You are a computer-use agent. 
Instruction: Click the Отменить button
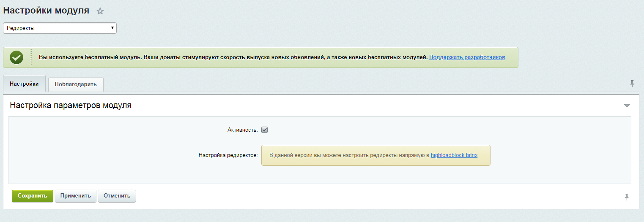click(117, 196)
